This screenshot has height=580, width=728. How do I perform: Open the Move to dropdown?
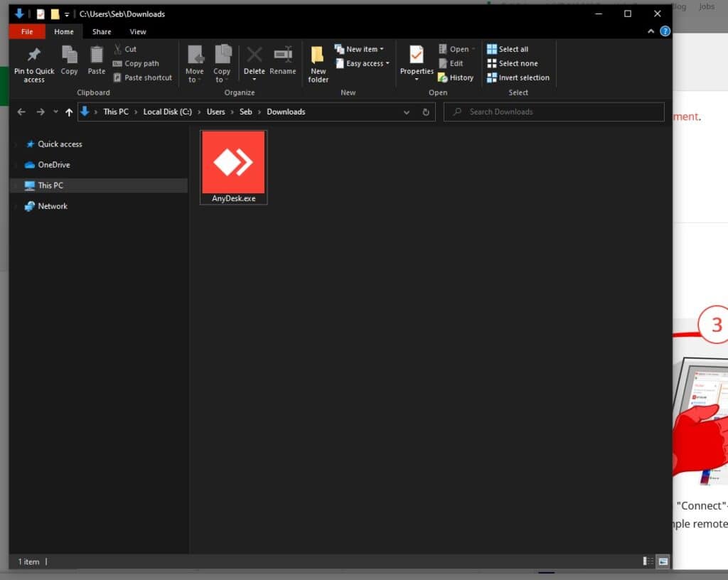(x=195, y=63)
